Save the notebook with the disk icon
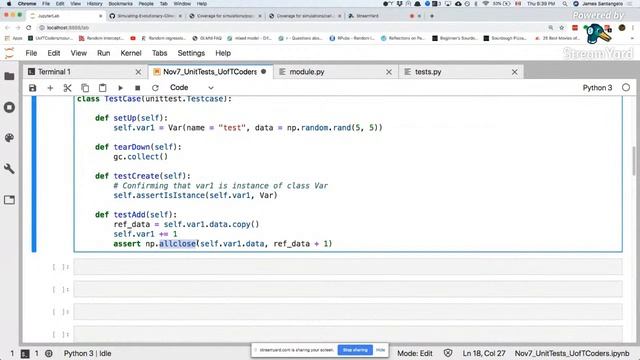 pos(33,88)
